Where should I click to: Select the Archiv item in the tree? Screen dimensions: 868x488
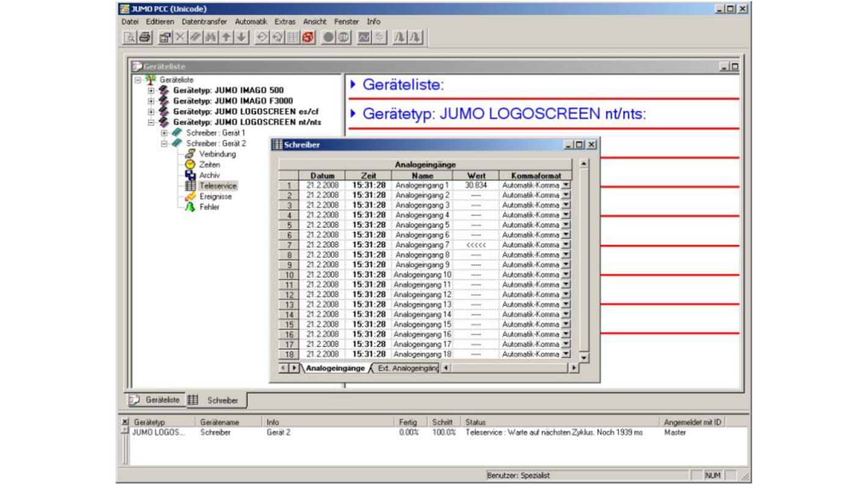pyautogui.click(x=209, y=175)
